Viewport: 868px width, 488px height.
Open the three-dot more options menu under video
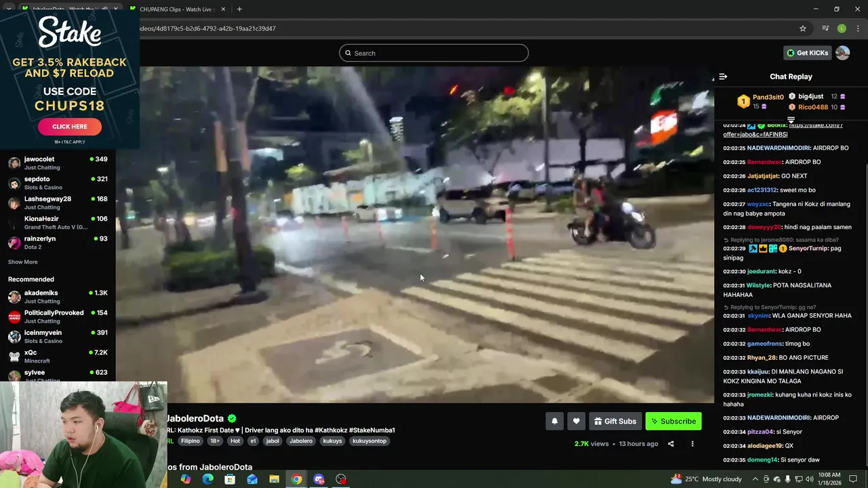tap(692, 444)
